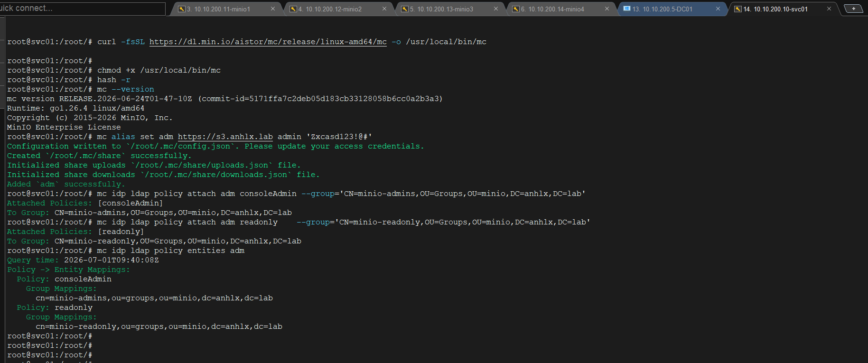Image resolution: width=868 pixels, height=363 pixels.
Task: Close the minio1 session tab
Action: (273, 9)
